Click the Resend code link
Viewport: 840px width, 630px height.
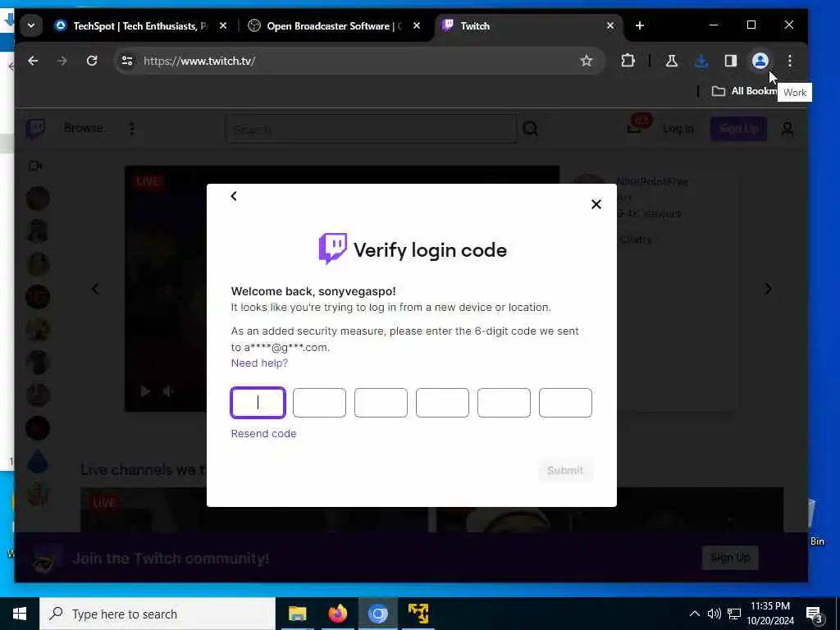point(263,433)
